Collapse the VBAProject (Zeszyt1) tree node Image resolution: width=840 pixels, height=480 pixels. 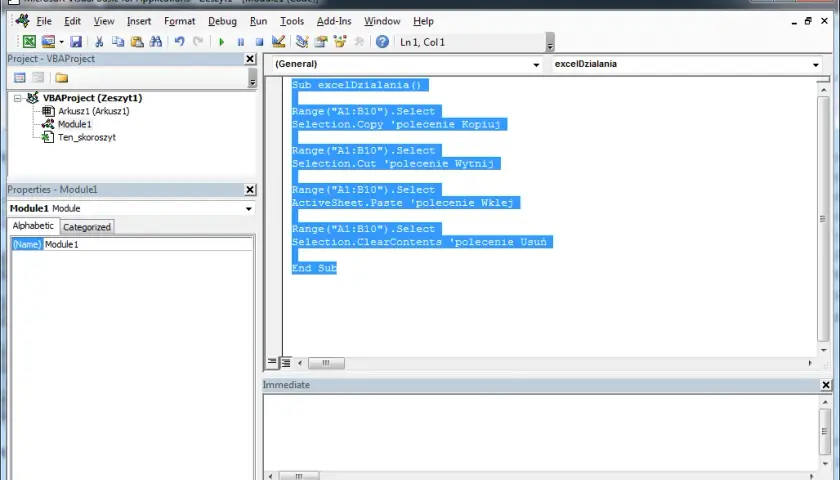coord(18,98)
